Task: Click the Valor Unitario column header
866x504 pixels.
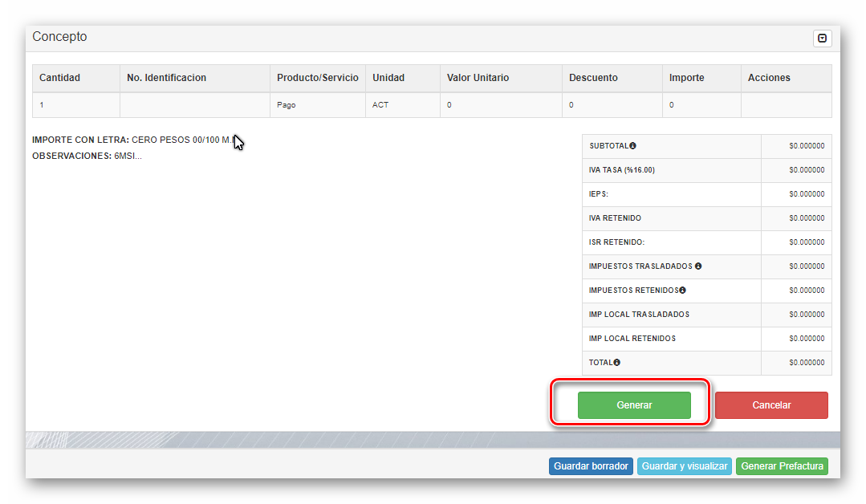Action: (501, 78)
